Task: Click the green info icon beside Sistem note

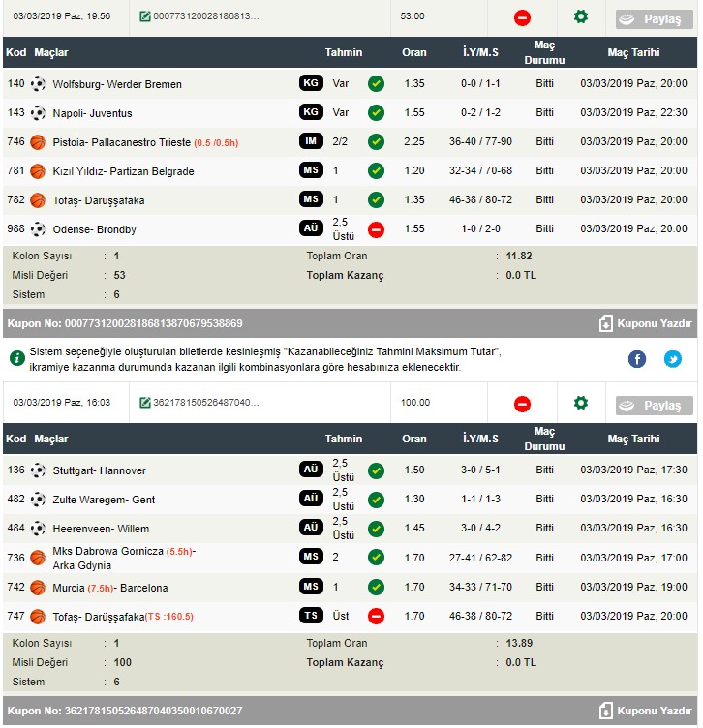Action: click(17, 358)
